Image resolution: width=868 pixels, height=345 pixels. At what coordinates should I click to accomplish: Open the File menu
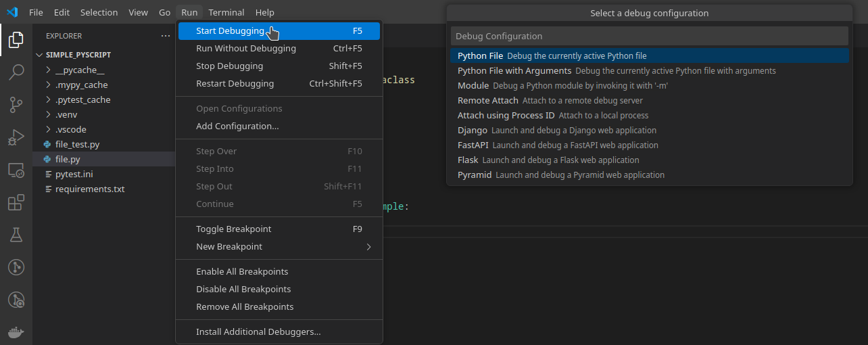click(36, 12)
